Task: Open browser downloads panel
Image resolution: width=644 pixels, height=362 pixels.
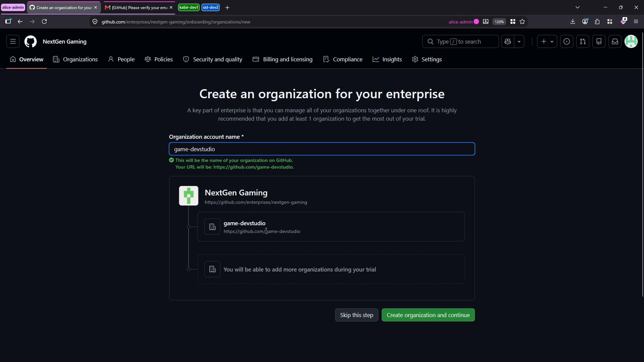Action: 573,22
